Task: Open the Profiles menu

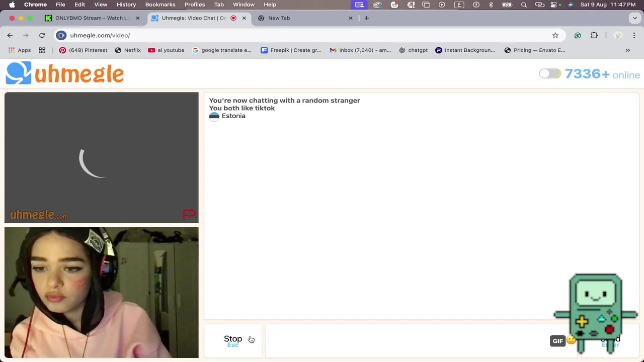Action: coord(195,5)
